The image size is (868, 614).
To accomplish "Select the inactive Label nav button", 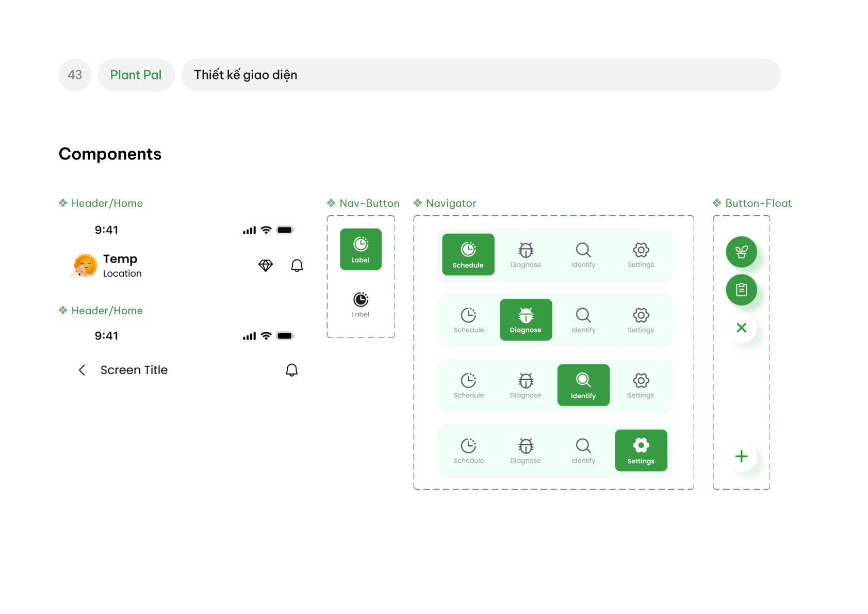I will click(x=361, y=304).
